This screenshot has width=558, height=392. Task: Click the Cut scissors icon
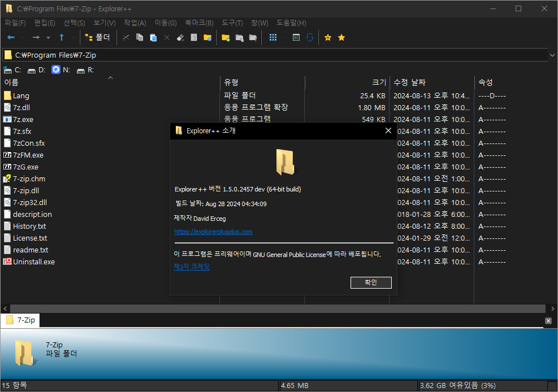tap(126, 37)
